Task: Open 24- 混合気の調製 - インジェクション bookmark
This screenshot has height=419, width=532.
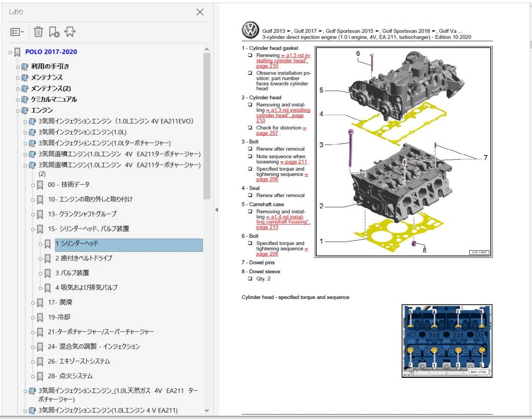Action: [94, 346]
